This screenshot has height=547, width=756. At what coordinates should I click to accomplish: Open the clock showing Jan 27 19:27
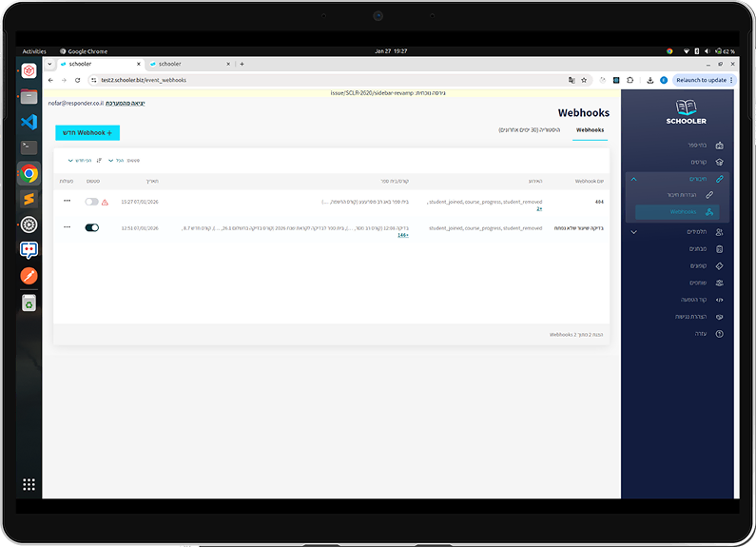click(x=391, y=51)
